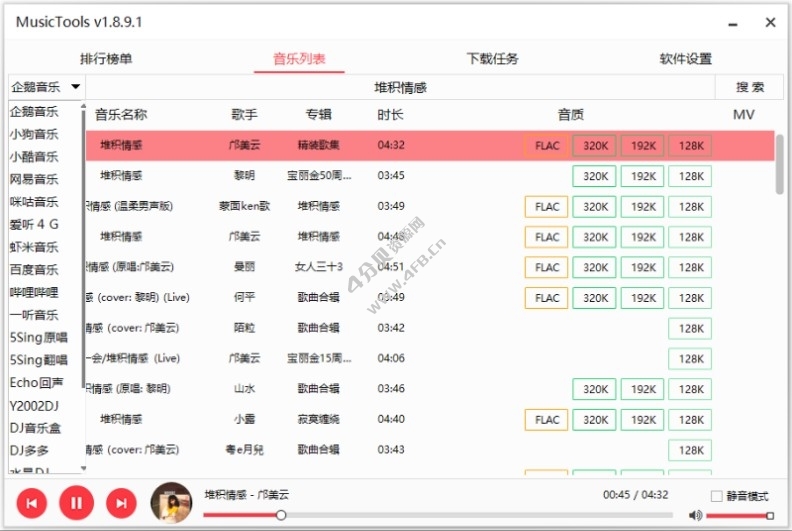Select 哔哩哔哩 in the source list
The width and height of the screenshot is (792, 531).
pyautogui.click(x=34, y=292)
